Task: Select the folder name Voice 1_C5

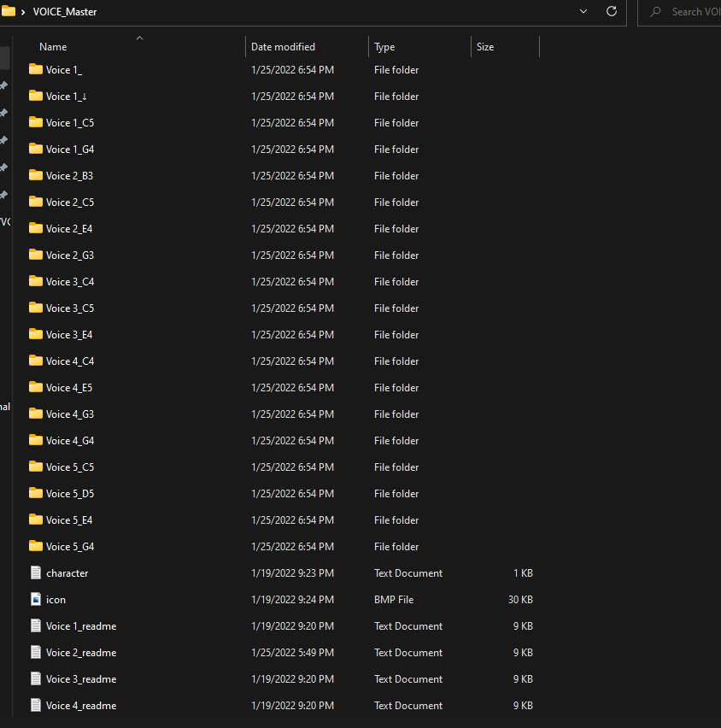Action: (70, 123)
